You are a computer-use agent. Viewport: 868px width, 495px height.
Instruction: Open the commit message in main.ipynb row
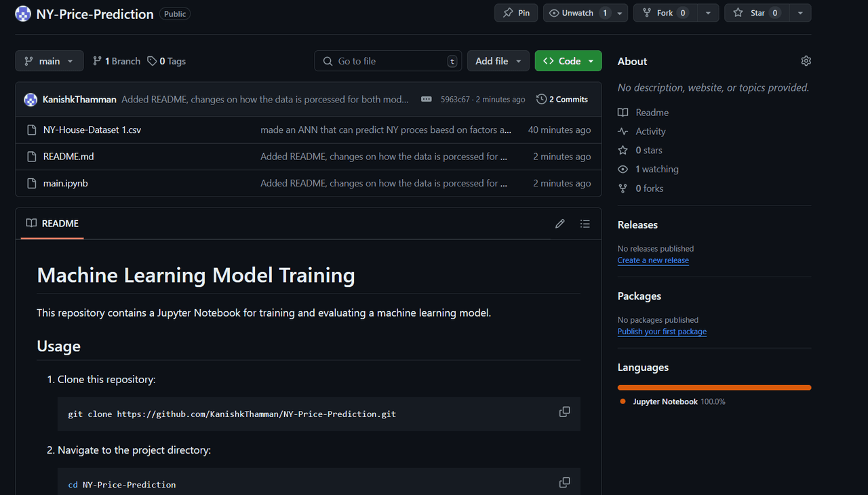pyautogui.click(x=384, y=183)
